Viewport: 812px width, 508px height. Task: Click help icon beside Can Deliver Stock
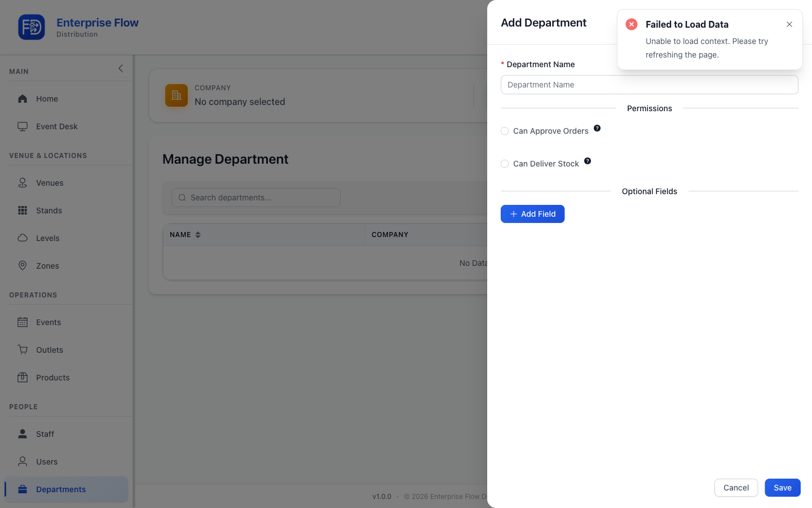[x=588, y=161]
